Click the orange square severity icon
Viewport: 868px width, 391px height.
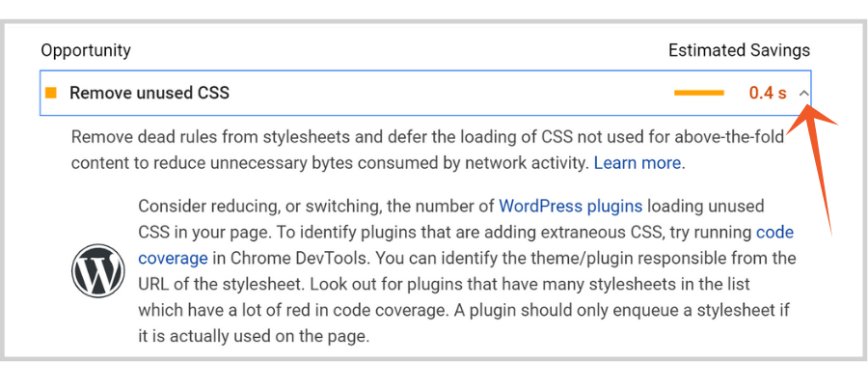pyautogui.click(x=51, y=93)
